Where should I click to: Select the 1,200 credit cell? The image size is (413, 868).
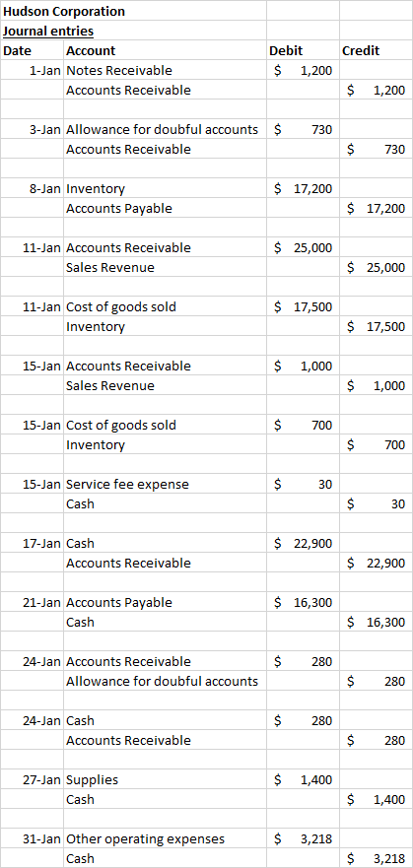point(376,91)
